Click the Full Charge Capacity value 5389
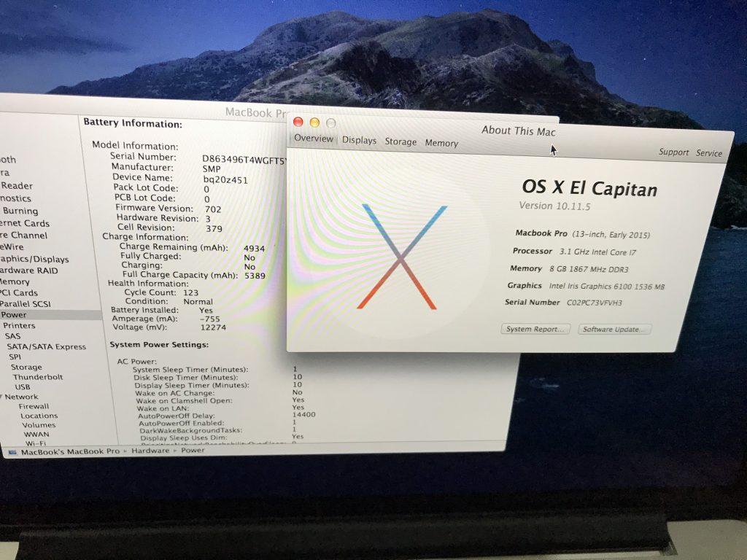Screen dimensions: 747x560 [x=255, y=276]
